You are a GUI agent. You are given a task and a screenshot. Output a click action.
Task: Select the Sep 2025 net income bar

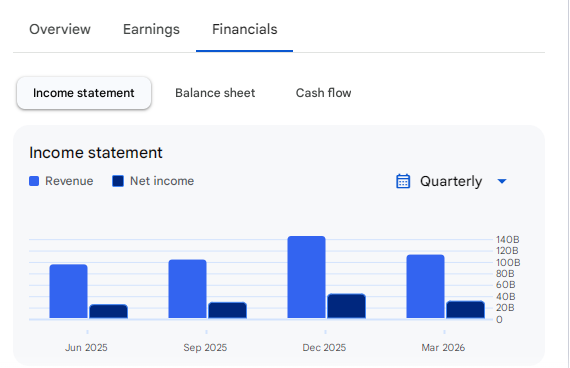coord(227,311)
